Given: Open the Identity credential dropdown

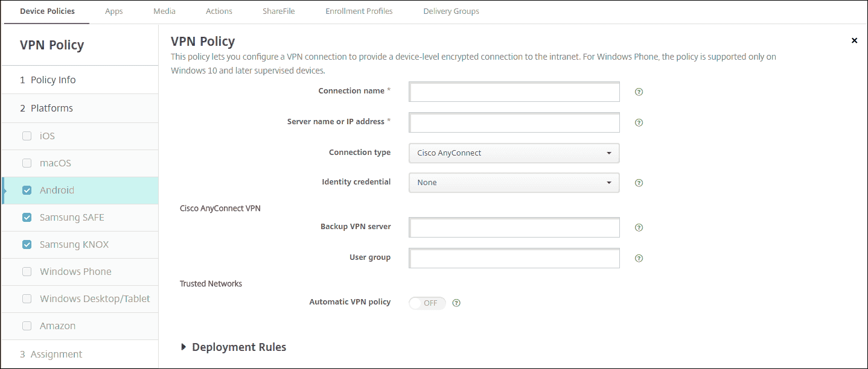Looking at the screenshot, I should [x=514, y=183].
